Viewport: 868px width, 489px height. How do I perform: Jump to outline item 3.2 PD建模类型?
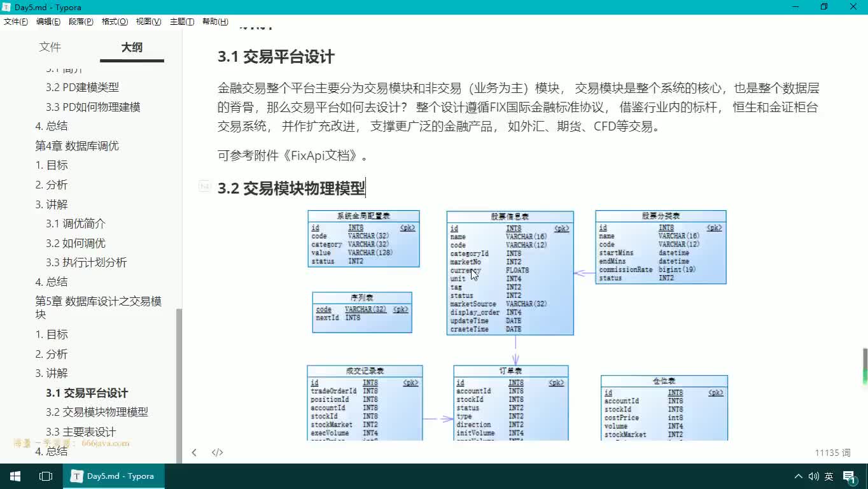82,87
